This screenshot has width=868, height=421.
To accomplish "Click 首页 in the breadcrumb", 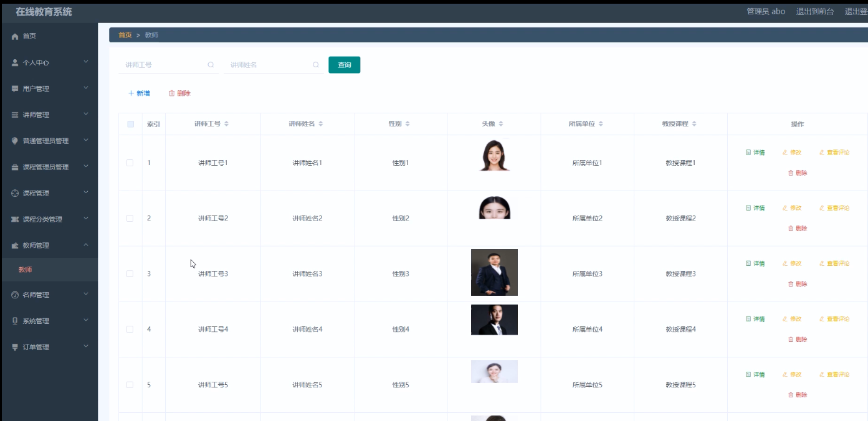I will tap(125, 35).
